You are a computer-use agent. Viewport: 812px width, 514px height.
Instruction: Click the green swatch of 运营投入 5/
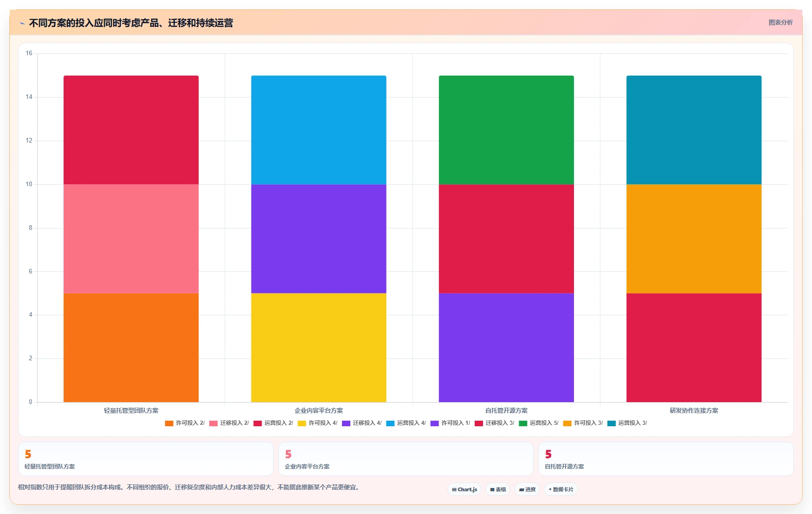pos(523,423)
